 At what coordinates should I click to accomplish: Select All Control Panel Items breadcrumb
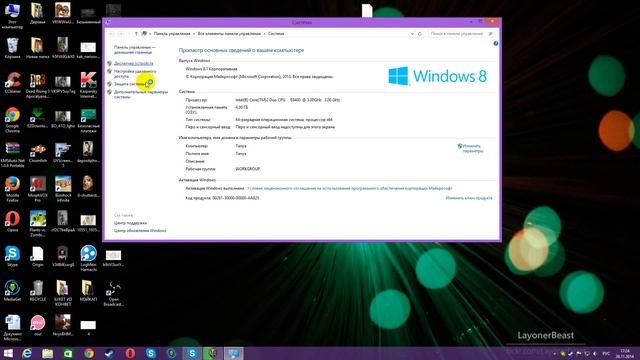229,34
